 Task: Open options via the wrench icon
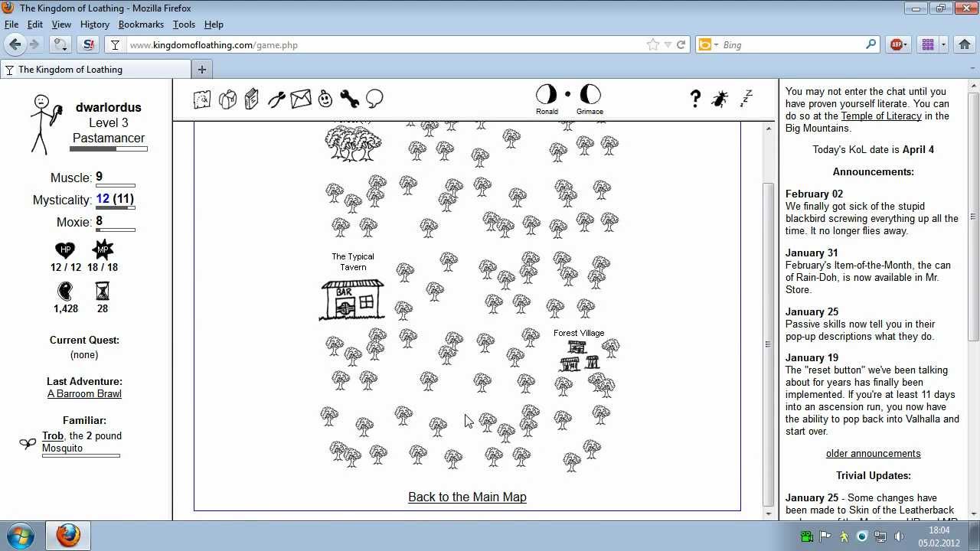tap(350, 99)
